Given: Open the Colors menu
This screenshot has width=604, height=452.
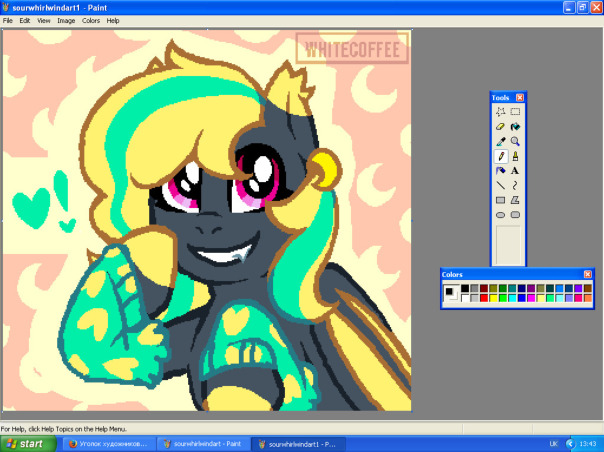Looking at the screenshot, I should point(91,21).
